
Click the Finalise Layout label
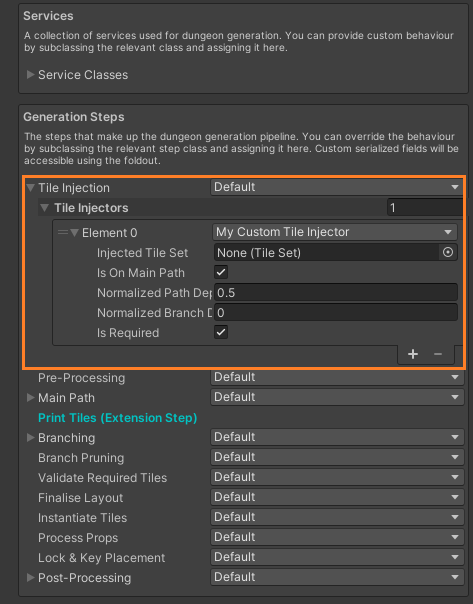click(x=81, y=498)
